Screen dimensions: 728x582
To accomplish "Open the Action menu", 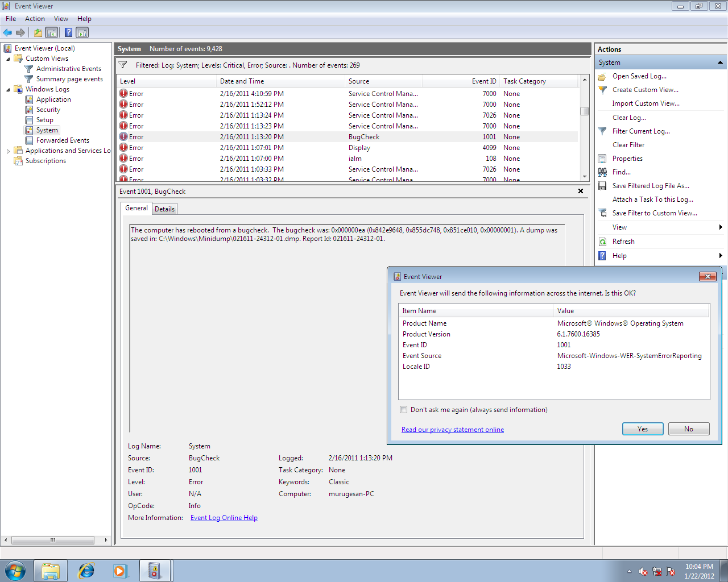I will pos(35,19).
